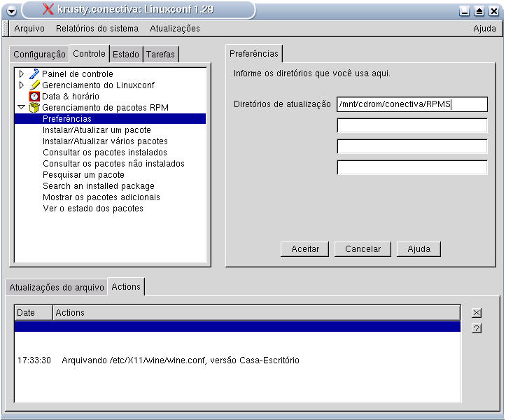This screenshot has height=420, width=506.
Task: Click the Painel de controle wrench icon
Action: click(34, 74)
